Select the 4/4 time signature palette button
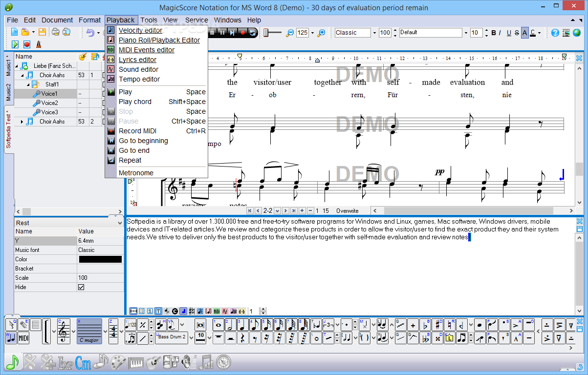Image resolution: width=588 pixels, height=375 pixels. [x=113, y=332]
